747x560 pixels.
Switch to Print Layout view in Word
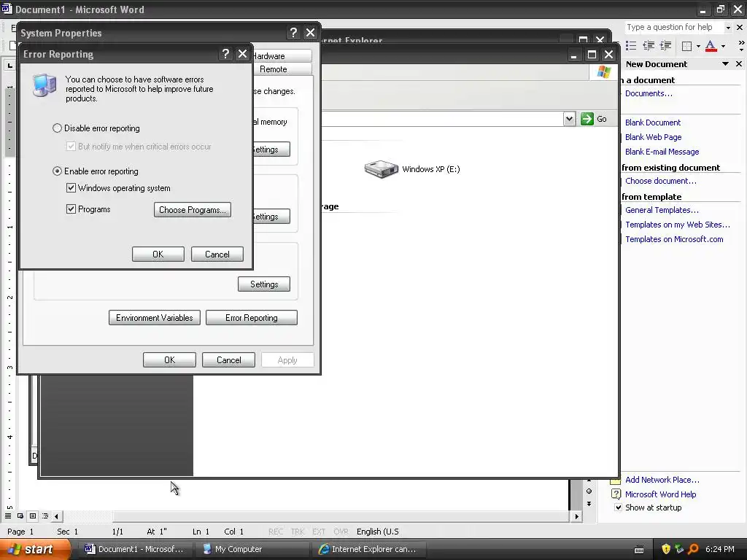33,516
